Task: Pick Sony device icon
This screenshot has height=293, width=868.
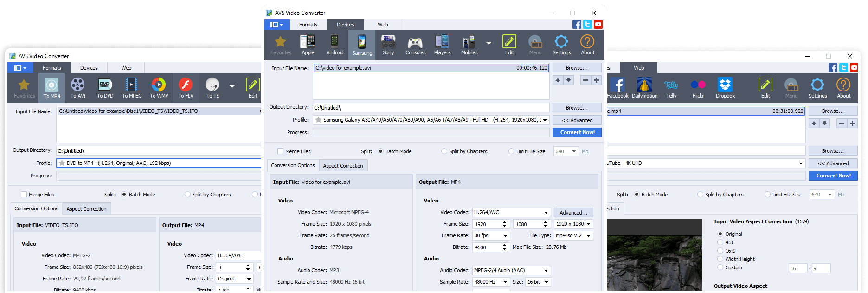Action: [388, 45]
